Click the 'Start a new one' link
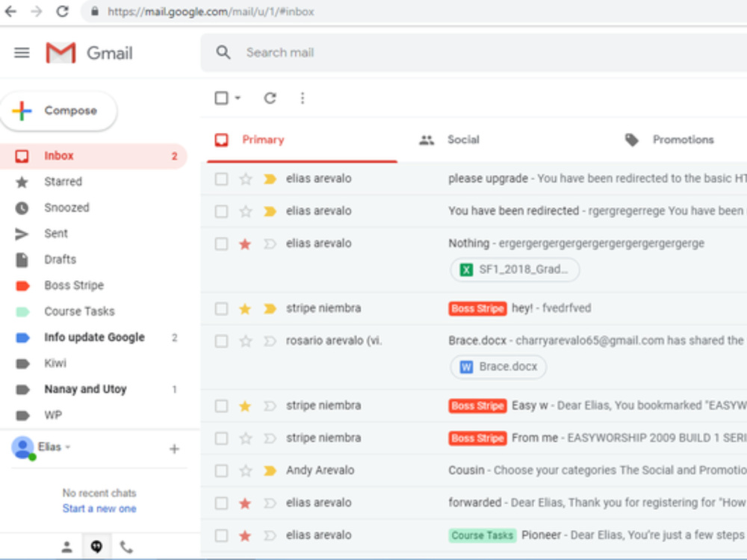Viewport: 747px width, 560px height. pos(99,508)
